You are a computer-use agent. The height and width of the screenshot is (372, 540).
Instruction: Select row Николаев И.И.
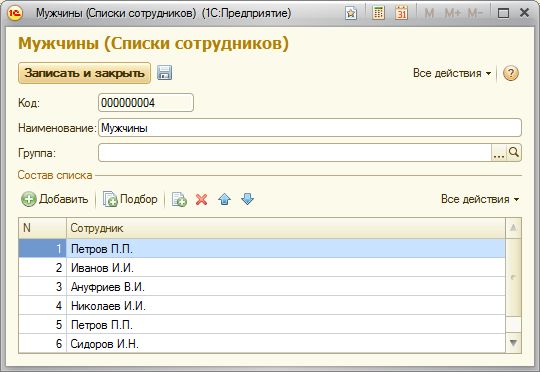262,306
